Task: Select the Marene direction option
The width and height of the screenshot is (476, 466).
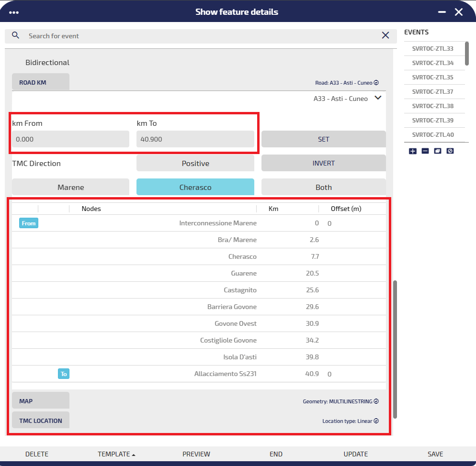Action: [x=70, y=187]
